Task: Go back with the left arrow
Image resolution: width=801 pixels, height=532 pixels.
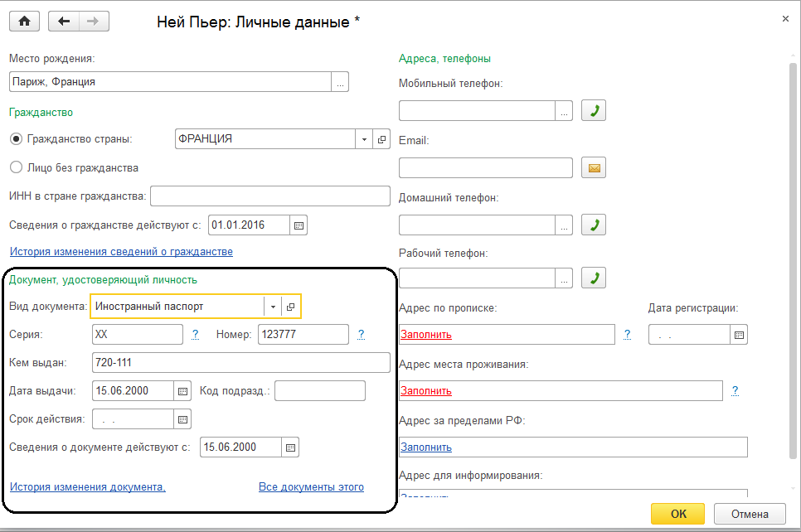Action: click(64, 22)
